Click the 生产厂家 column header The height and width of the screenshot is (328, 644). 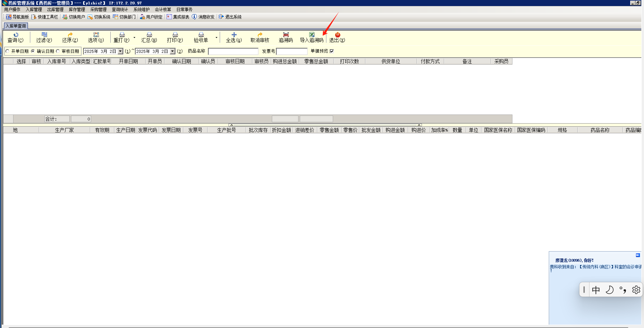pos(64,130)
